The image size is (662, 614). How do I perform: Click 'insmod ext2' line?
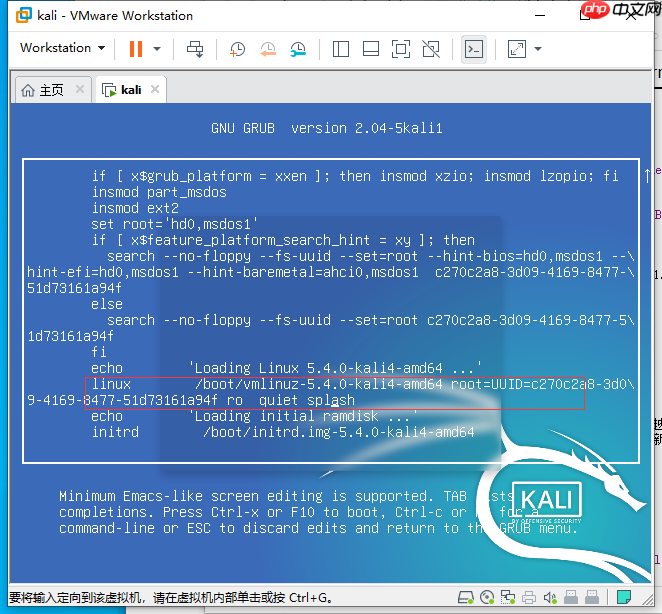coord(135,208)
